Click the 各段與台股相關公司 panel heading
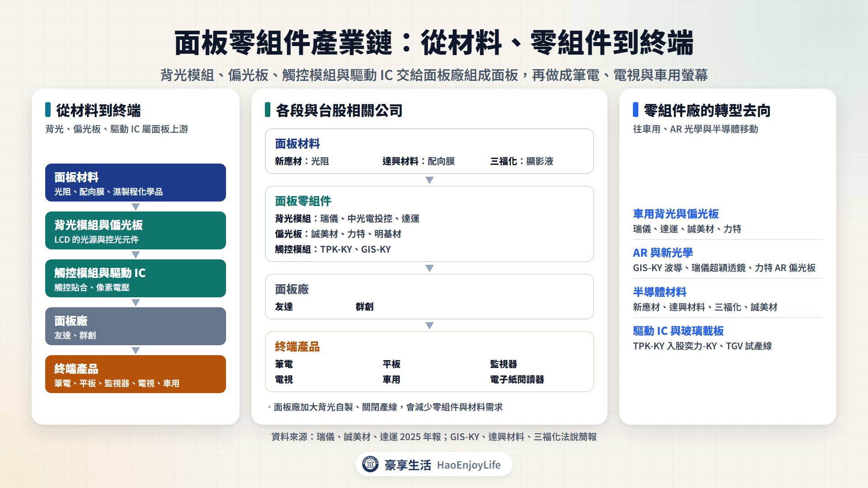Image resolution: width=868 pixels, height=488 pixels. click(x=339, y=110)
